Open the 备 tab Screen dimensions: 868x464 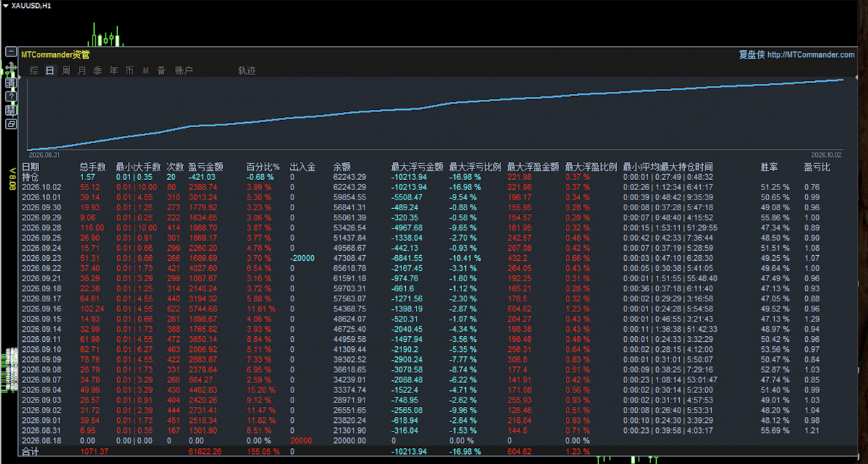pos(161,71)
